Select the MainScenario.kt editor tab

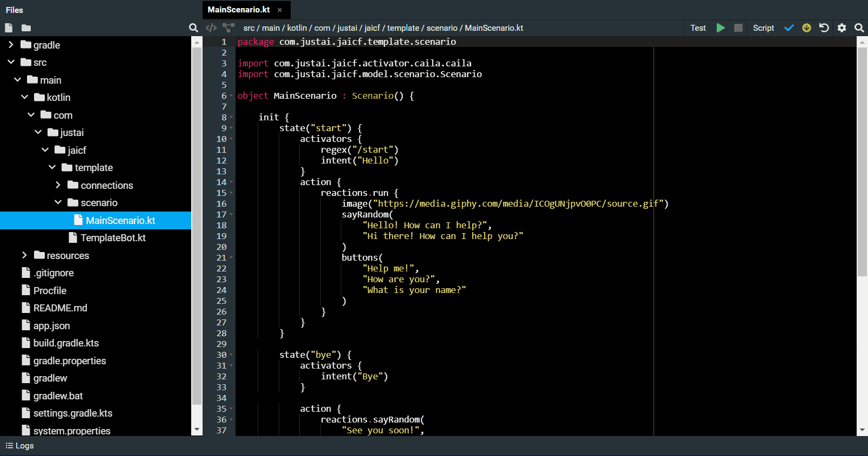pos(246,10)
